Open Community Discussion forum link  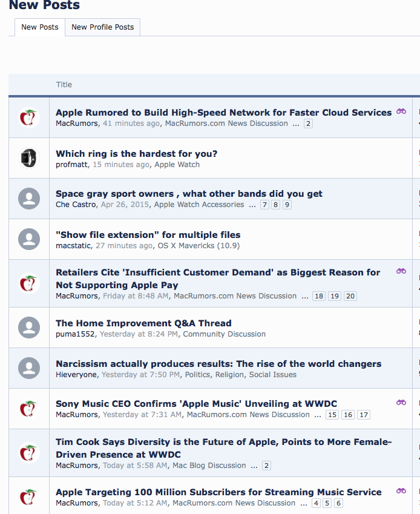coord(224,334)
